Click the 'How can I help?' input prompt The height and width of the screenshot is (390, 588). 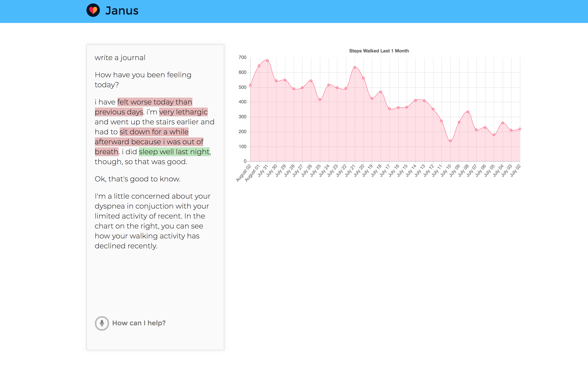139,323
